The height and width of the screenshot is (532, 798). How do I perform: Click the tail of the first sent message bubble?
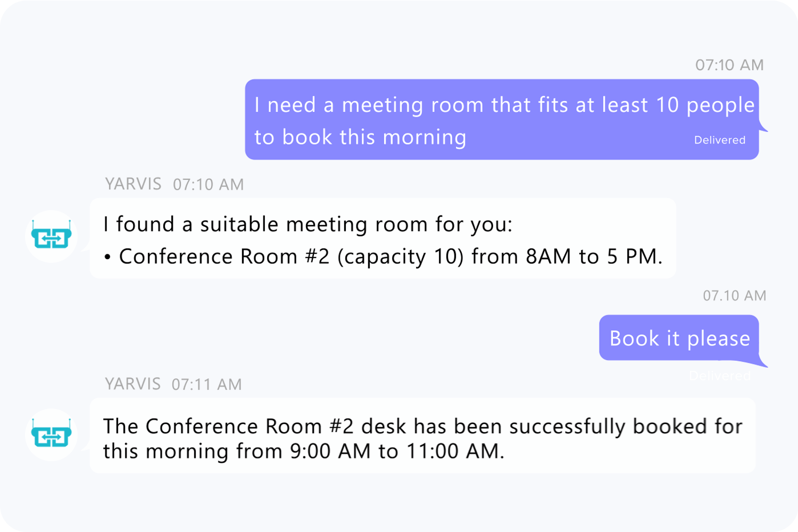click(763, 127)
